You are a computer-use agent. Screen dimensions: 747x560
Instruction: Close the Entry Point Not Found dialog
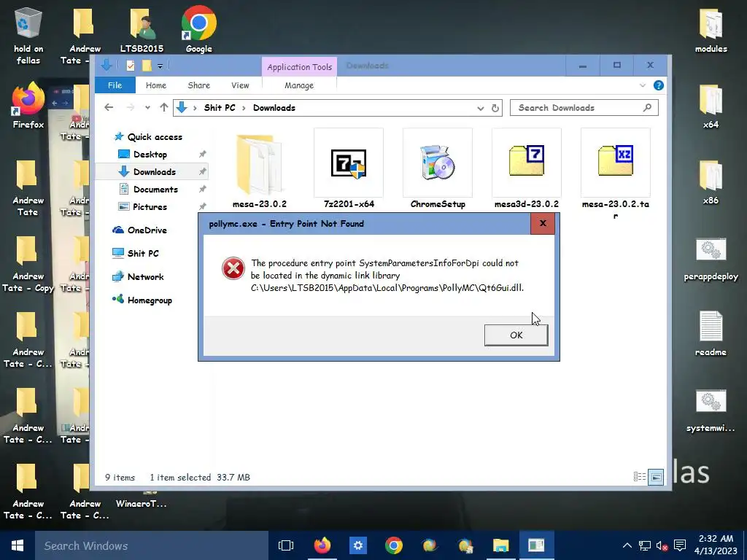click(x=543, y=223)
